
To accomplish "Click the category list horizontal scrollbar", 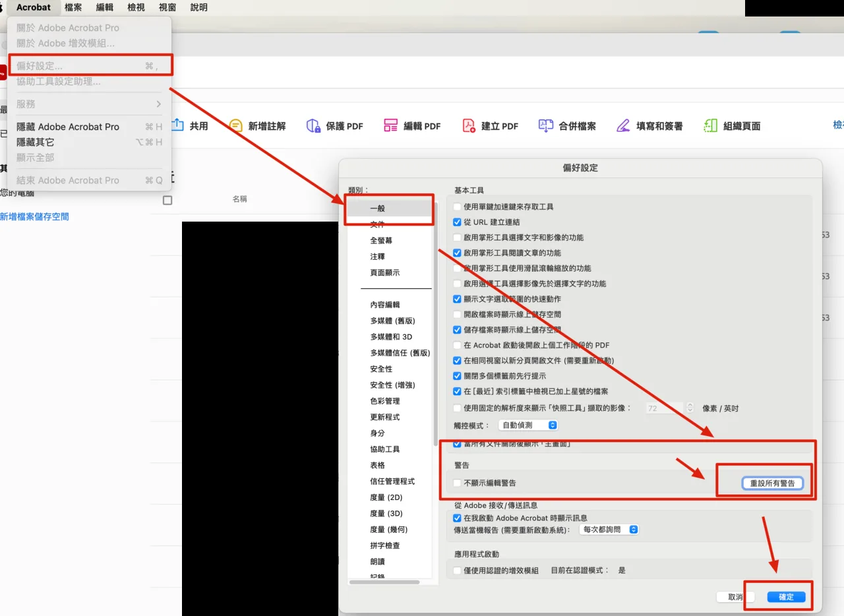I will [x=384, y=582].
